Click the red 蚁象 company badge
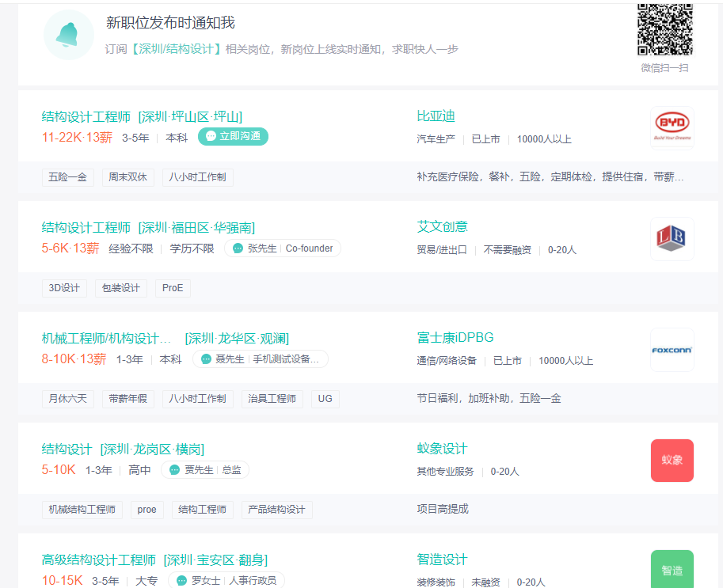723x588 pixels. point(672,460)
